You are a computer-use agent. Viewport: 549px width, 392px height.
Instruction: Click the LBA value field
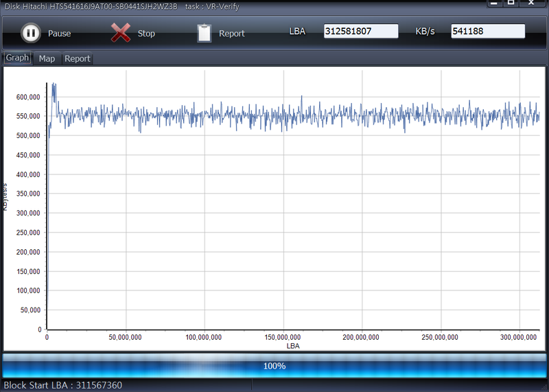point(360,32)
